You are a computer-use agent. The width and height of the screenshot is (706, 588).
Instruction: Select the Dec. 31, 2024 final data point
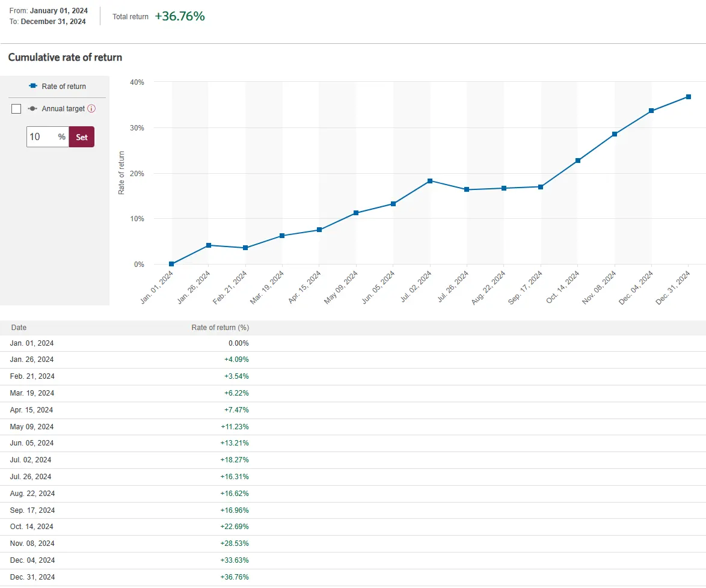[689, 96]
